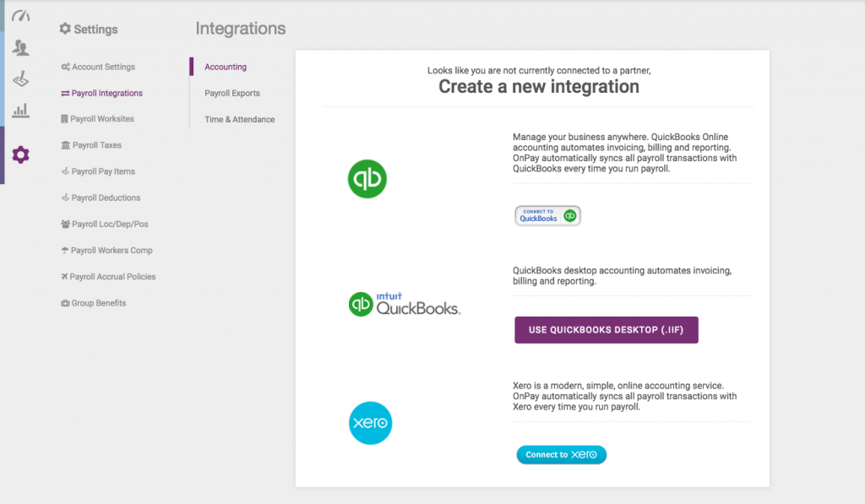Click the gear icon beside Settings heading

click(x=65, y=29)
